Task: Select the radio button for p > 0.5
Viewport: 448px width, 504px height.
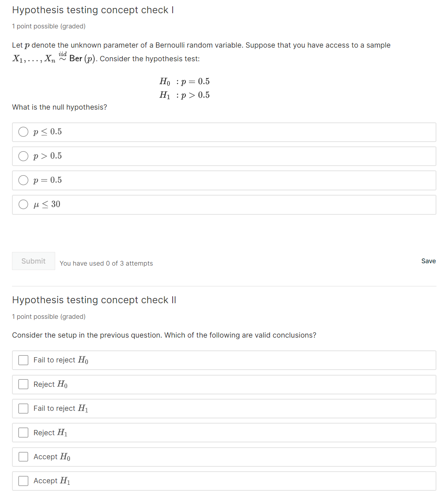Action: (23, 156)
